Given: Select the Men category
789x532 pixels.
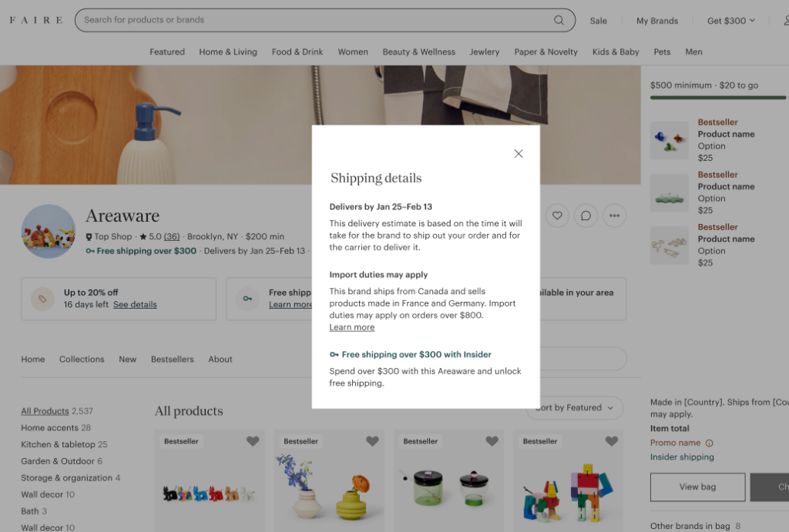Looking at the screenshot, I should tap(694, 52).
